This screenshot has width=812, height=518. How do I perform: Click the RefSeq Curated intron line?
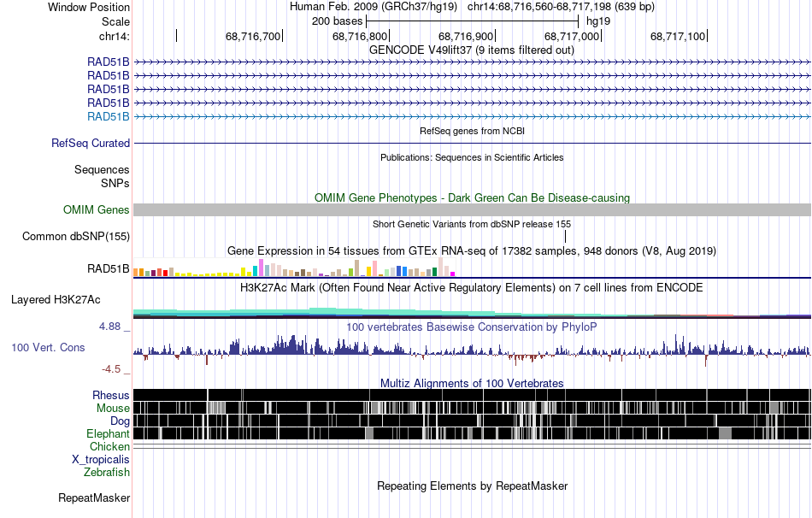(x=472, y=143)
